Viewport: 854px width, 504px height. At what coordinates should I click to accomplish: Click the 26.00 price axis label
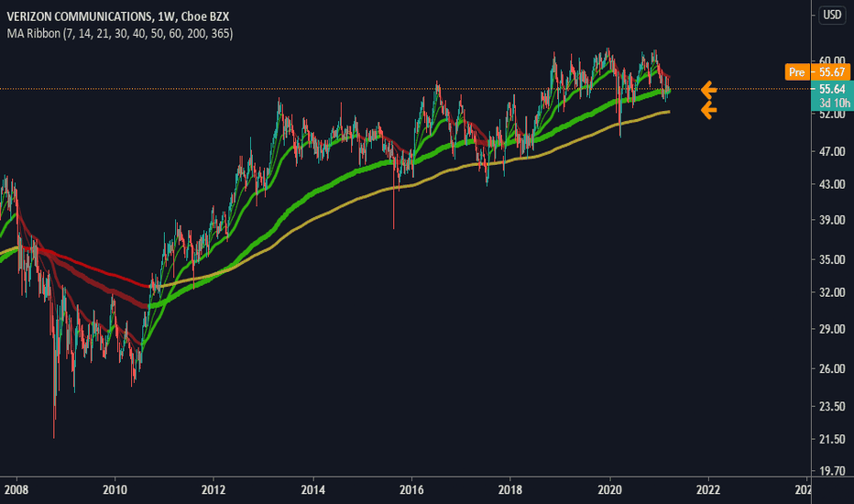(x=832, y=369)
